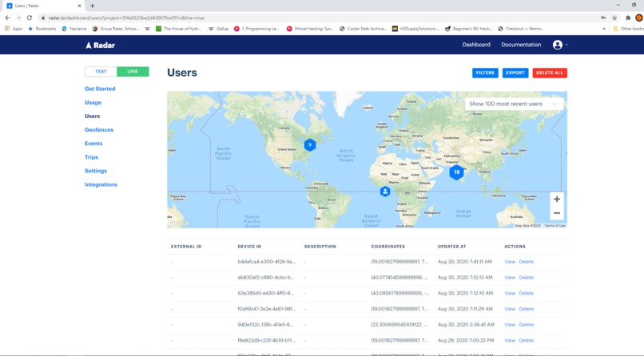Click the FILTERS button
The width and height of the screenshot is (644, 356).
tap(485, 73)
